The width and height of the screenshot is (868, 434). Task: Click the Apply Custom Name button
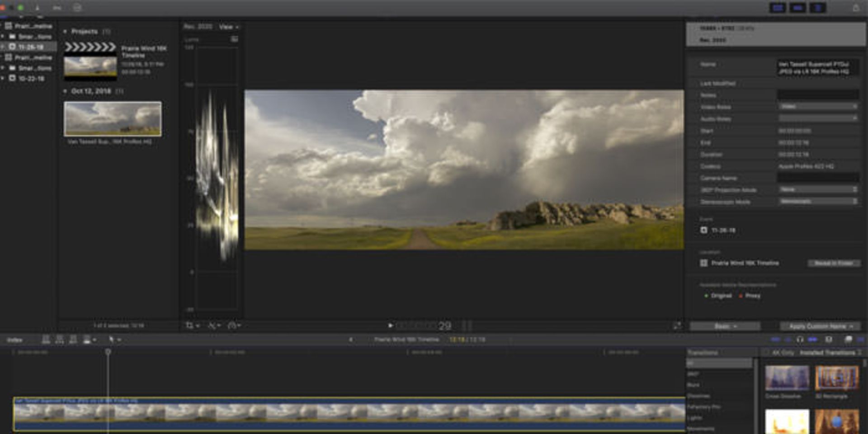tap(820, 326)
